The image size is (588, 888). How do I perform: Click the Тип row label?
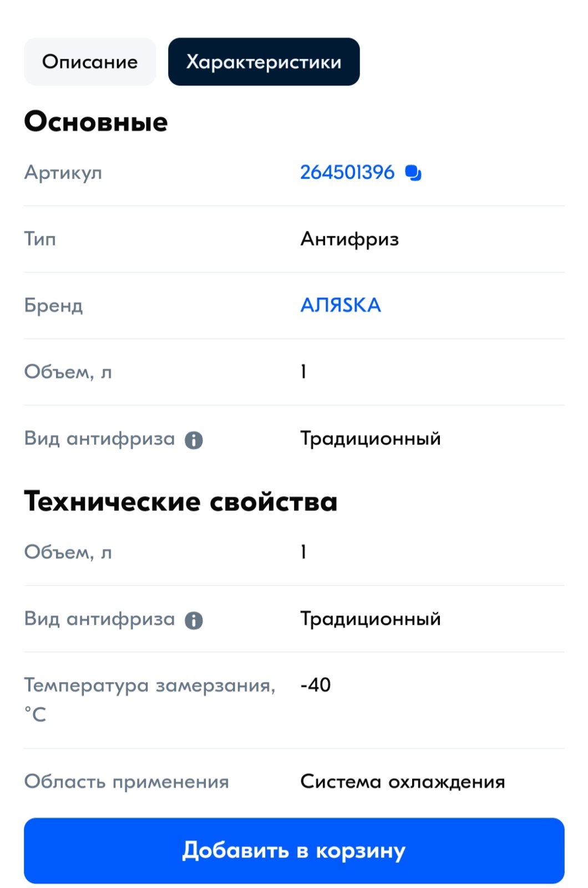point(40,239)
